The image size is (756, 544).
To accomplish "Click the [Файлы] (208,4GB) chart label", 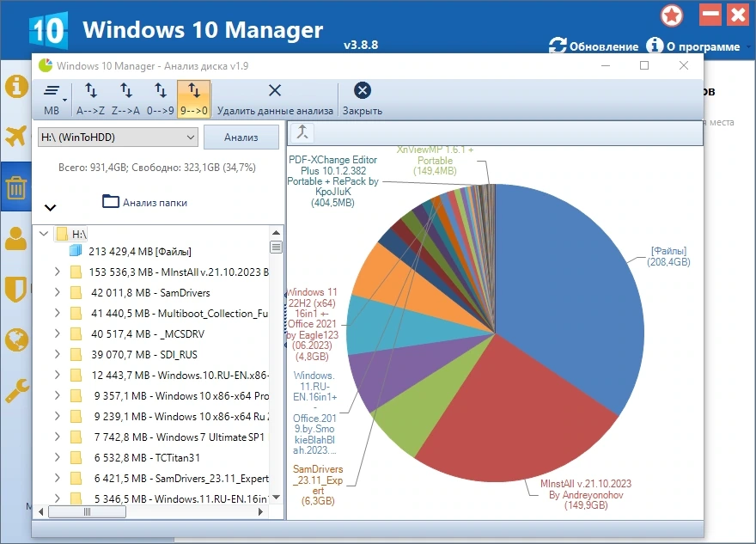I will (668, 256).
